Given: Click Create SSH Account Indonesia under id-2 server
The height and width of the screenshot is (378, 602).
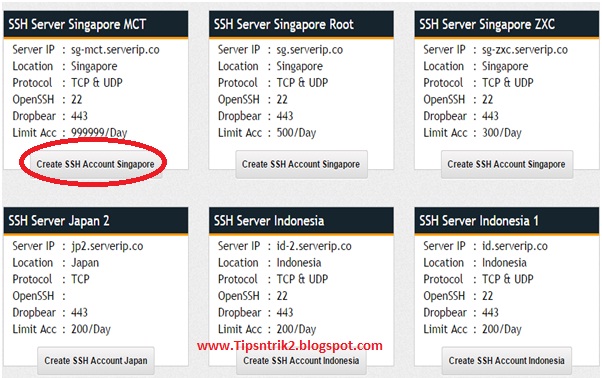Looking at the screenshot, I should pos(301,361).
